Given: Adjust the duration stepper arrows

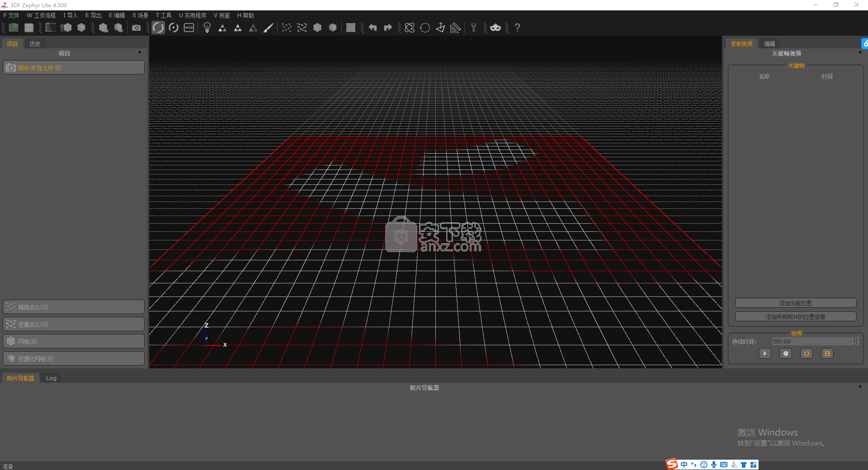Looking at the screenshot, I should pos(855,342).
